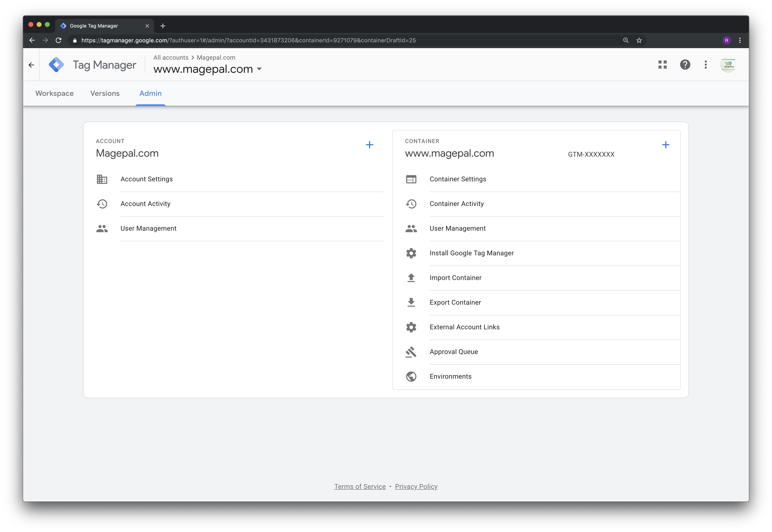Open the Chrome menu
The image size is (772, 532).
pyautogui.click(x=740, y=40)
